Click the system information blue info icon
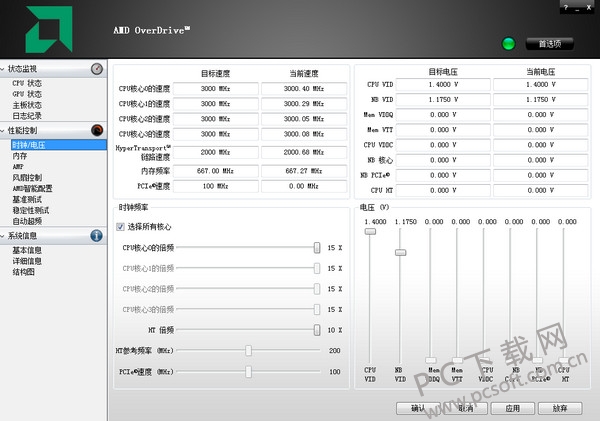Screen dimensions: 600x421 point(96,236)
